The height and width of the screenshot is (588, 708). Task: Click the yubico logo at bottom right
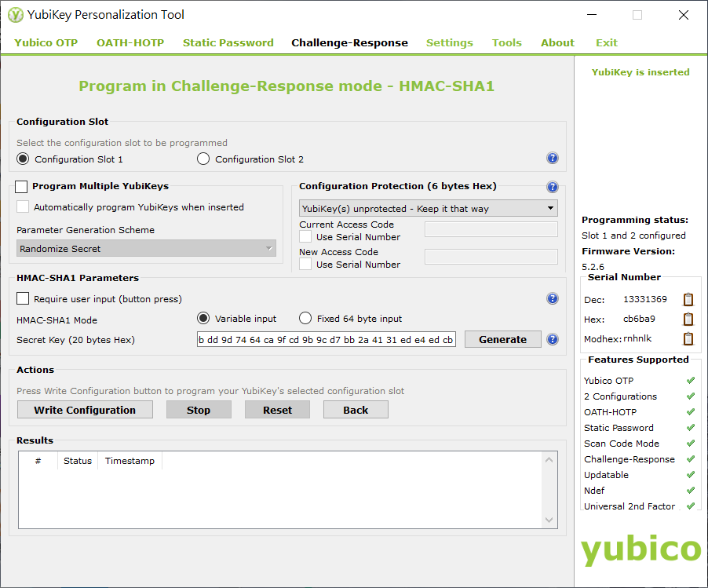tap(640, 550)
